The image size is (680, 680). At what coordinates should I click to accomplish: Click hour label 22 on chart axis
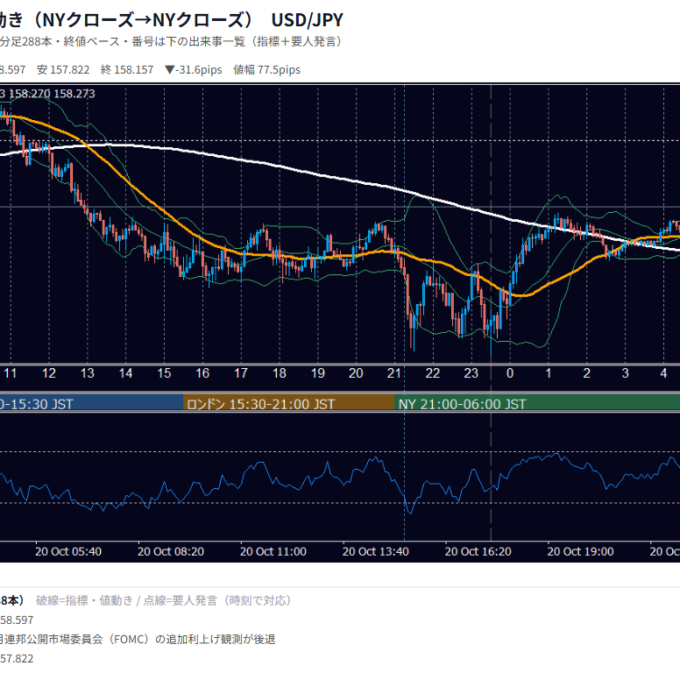coord(432,373)
